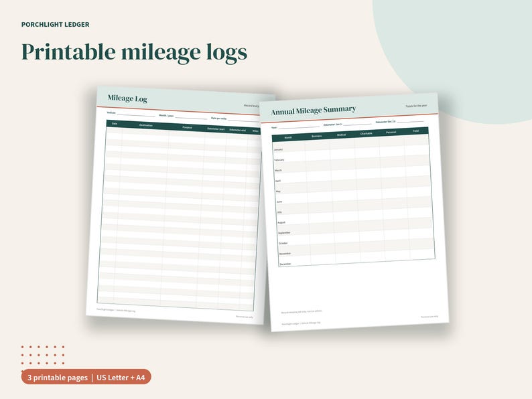
Task: Click the 'April' row label
Action: [x=278, y=181]
